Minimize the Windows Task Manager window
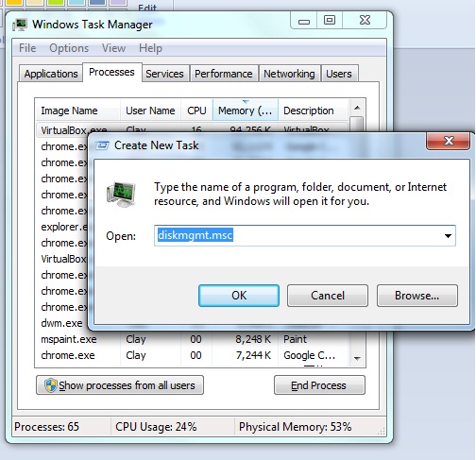The image size is (476, 460). click(x=304, y=21)
